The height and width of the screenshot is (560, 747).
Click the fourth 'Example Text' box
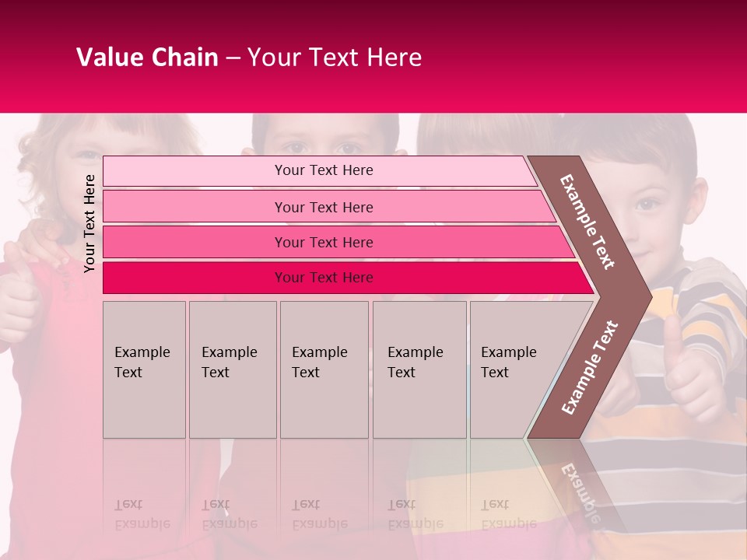[x=419, y=369]
